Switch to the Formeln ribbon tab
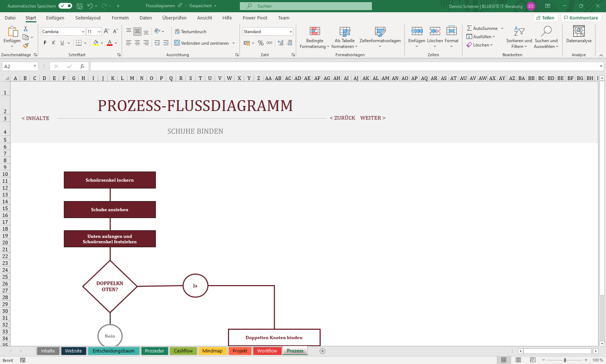The height and width of the screenshot is (364, 606). (x=120, y=18)
